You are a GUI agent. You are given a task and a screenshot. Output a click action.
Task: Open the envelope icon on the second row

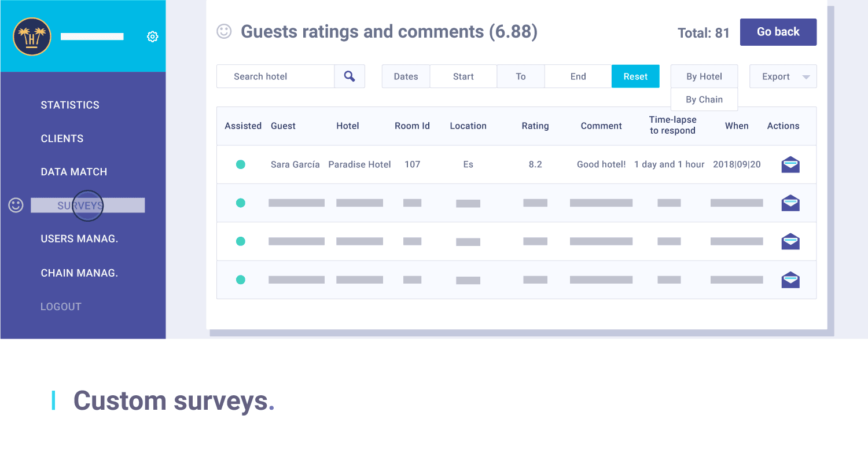point(790,203)
